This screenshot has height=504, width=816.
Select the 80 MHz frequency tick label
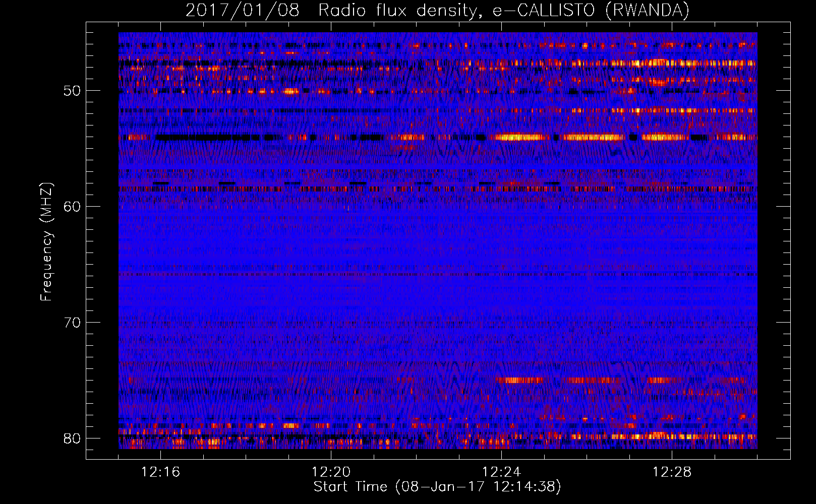72,438
